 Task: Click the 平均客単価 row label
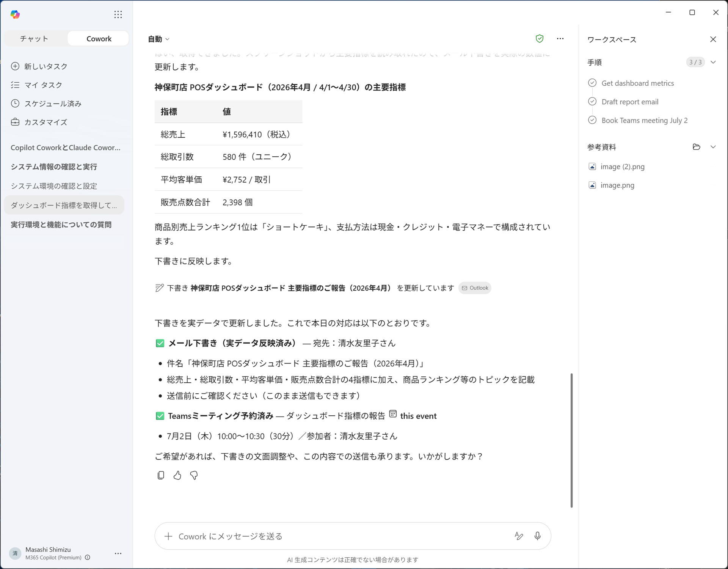[x=181, y=179]
